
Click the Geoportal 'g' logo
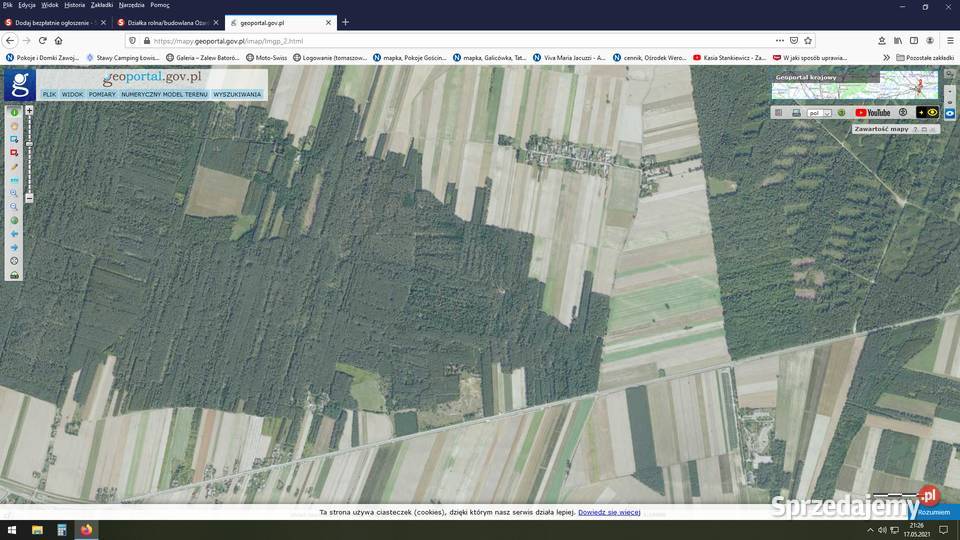tap(20, 84)
